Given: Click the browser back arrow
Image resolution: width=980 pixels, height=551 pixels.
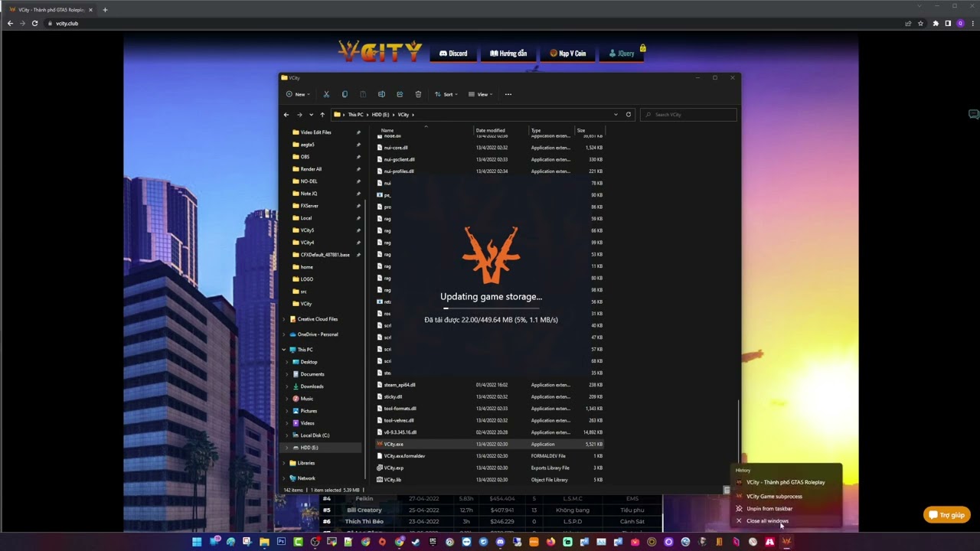Looking at the screenshot, I should coord(10,23).
